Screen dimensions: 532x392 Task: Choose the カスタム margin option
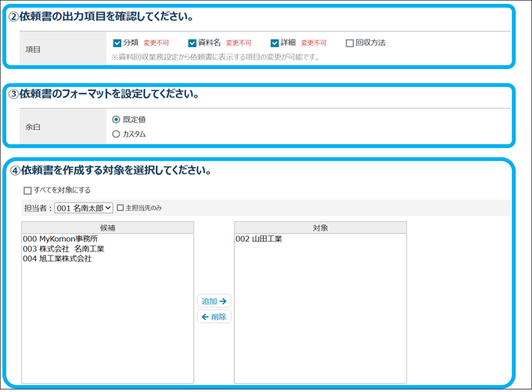(116, 134)
